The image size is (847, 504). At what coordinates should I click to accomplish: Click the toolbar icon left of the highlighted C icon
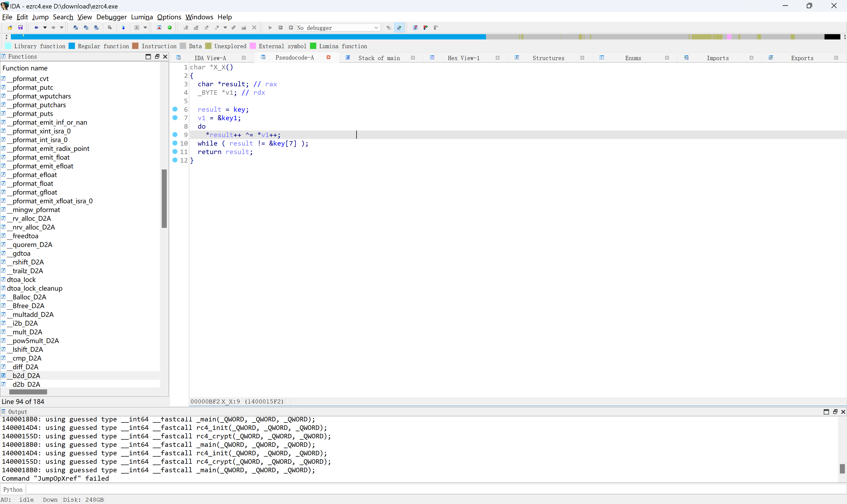pyautogui.click(x=389, y=28)
